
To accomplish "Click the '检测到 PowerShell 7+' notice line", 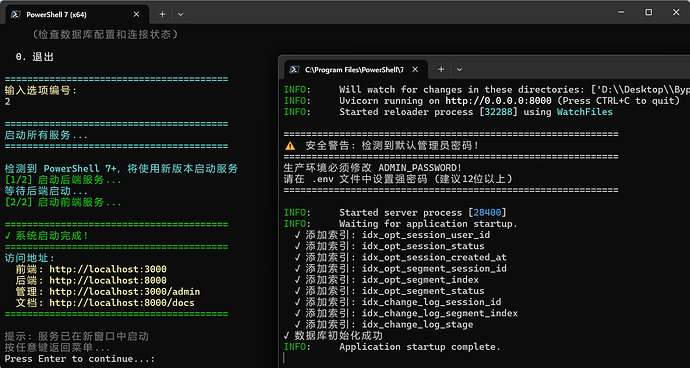I will coord(121,169).
